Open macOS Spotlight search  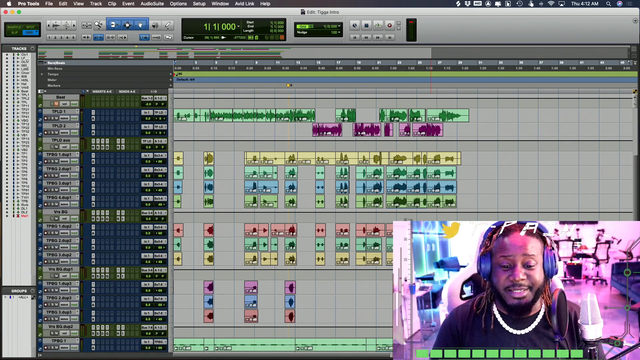[608, 4]
